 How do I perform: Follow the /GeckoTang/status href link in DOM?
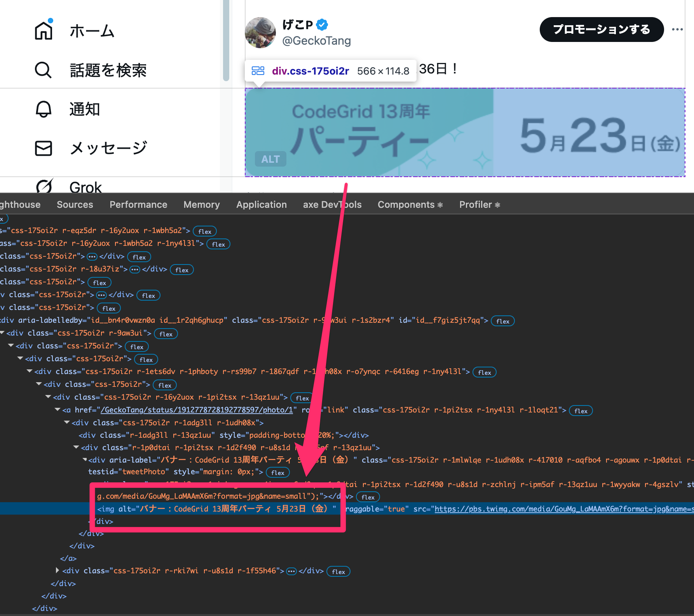tap(197, 410)
